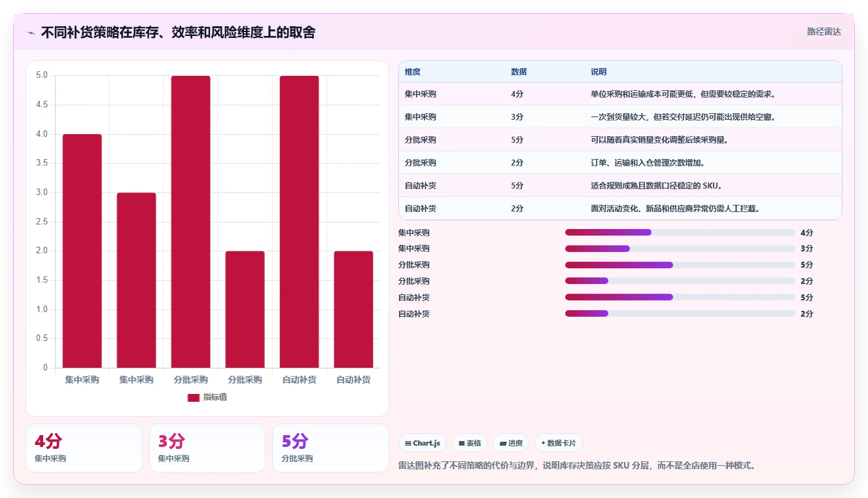
Task: Select the 进度 chip
Action: point(511,443)
